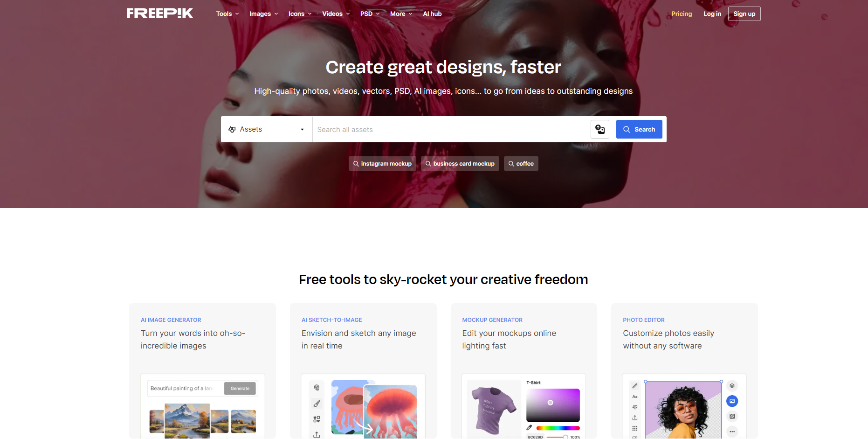This screenshot has height=439, width=868.
Task: Expand the Tools menu dropdown
Action: pyautogui.click(x=227, y=14)
